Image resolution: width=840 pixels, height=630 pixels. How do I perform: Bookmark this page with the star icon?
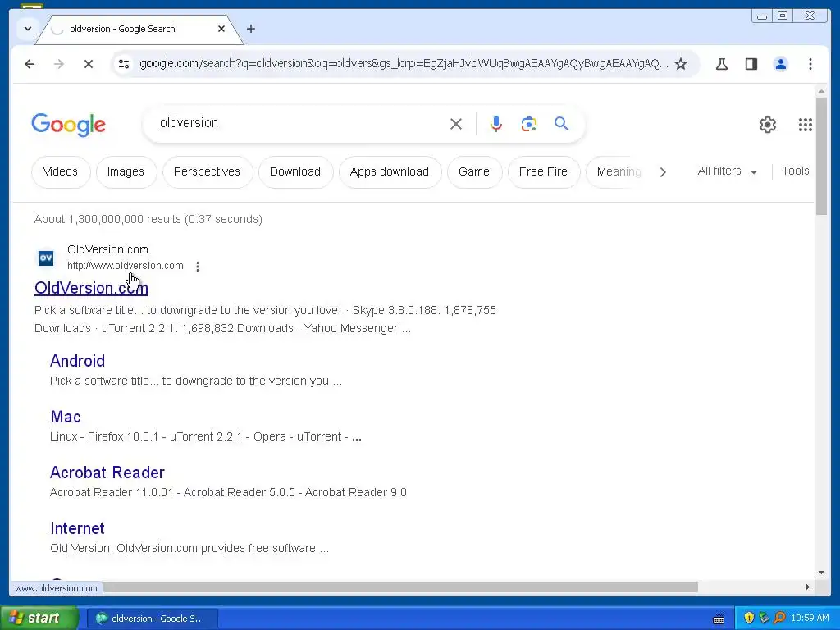point(681,64)
